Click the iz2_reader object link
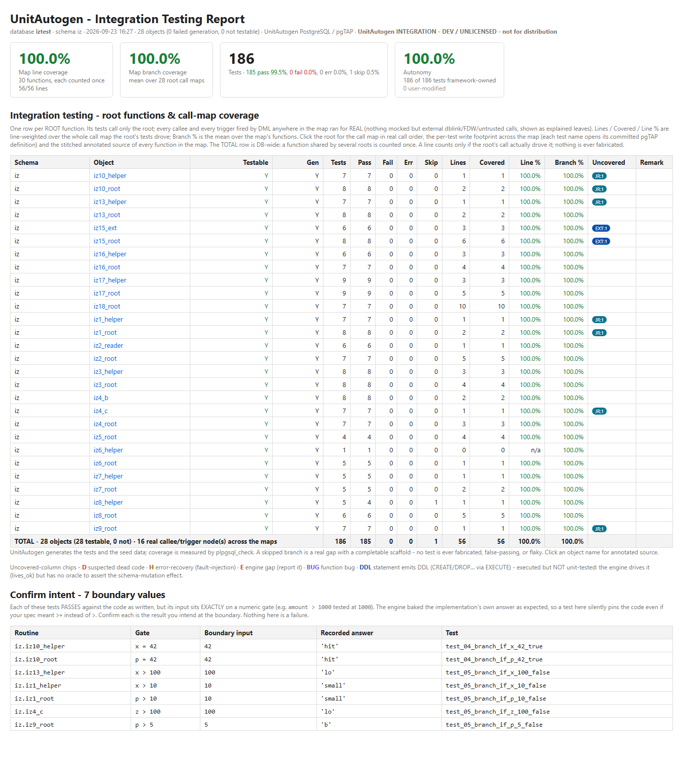Image resolution: width=683 pixels, height=784 pixels. coord(108,346)
